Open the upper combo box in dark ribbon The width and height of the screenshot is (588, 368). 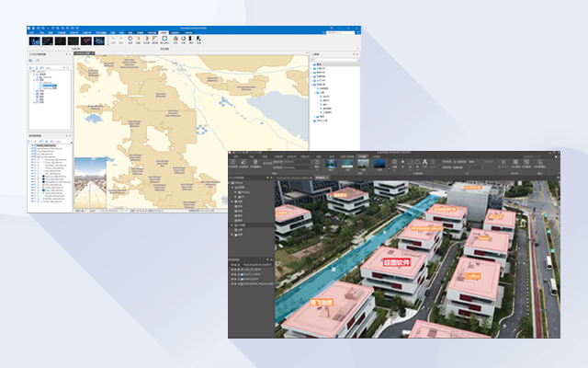tap(298, 162)
